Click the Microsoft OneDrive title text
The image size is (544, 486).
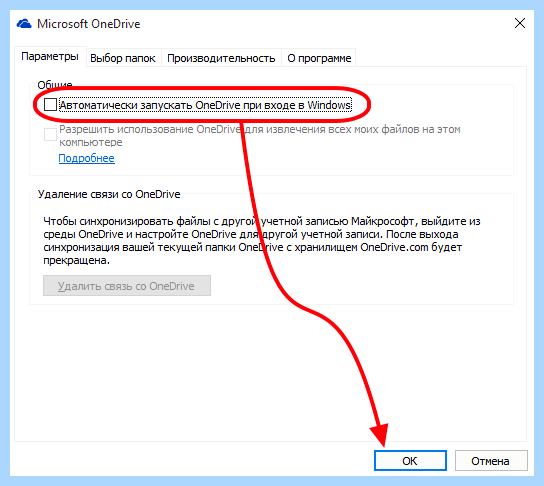(89, 24)
